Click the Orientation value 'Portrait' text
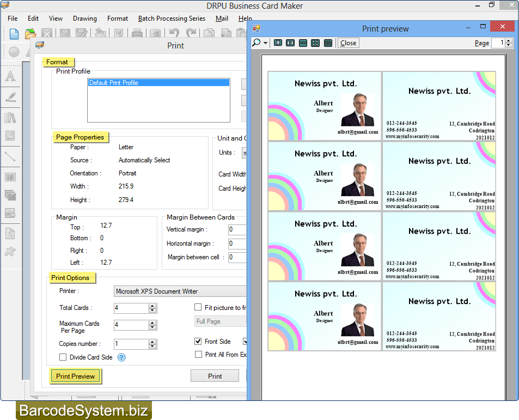This screenshot has width=519, height=420. tap(127, 173)
